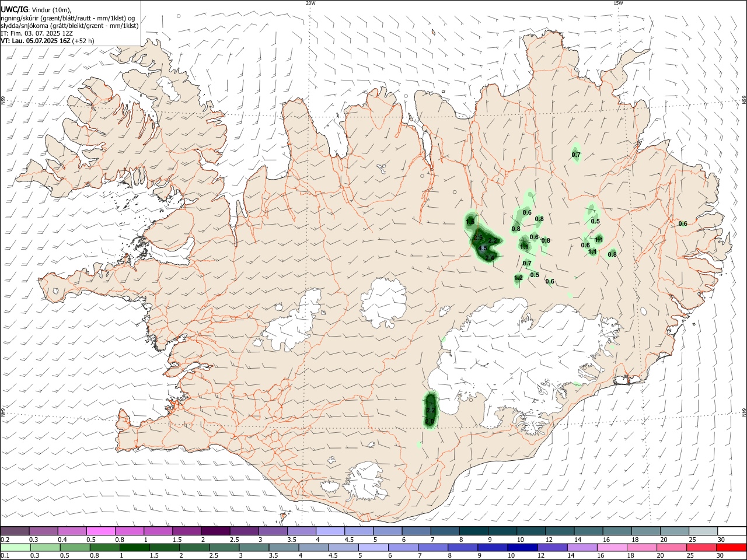
Task: Click the '30' label ending the snow legend row
Action: [x=721, y=540]
